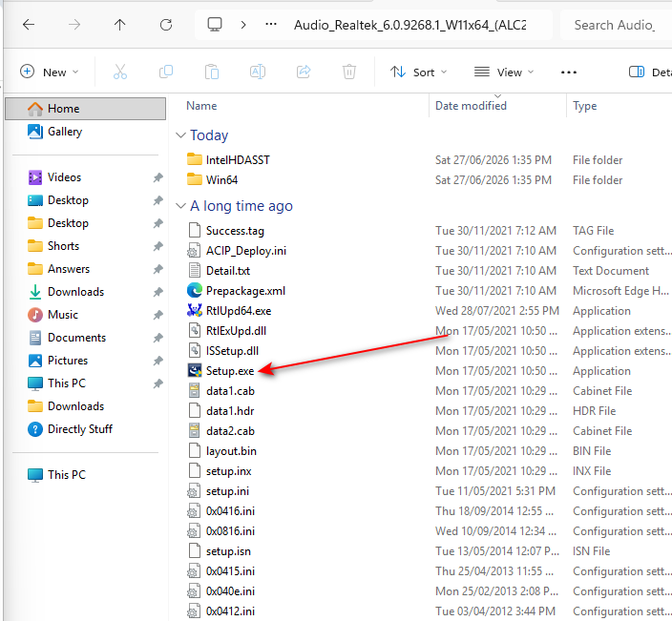
Task: Select the Detail.txt file icon
Action: (194, 271)
